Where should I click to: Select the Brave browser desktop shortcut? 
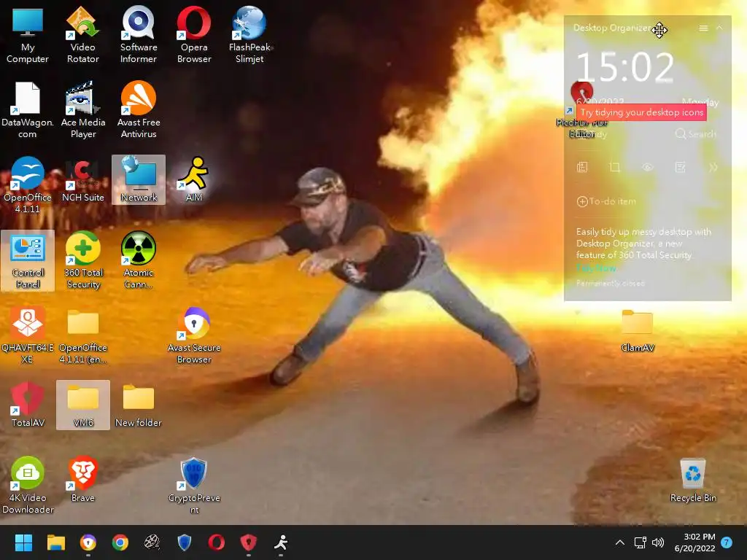(x=83, y=480)
